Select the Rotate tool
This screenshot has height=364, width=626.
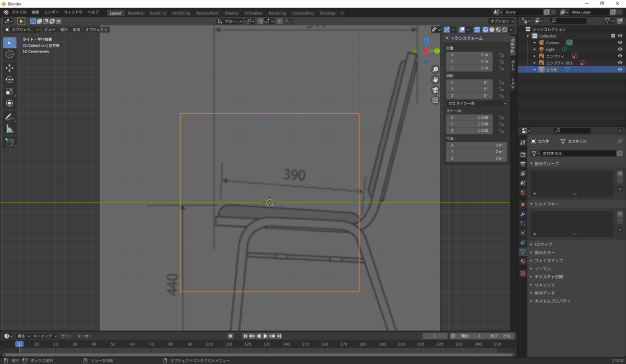(x=9, y=80)
